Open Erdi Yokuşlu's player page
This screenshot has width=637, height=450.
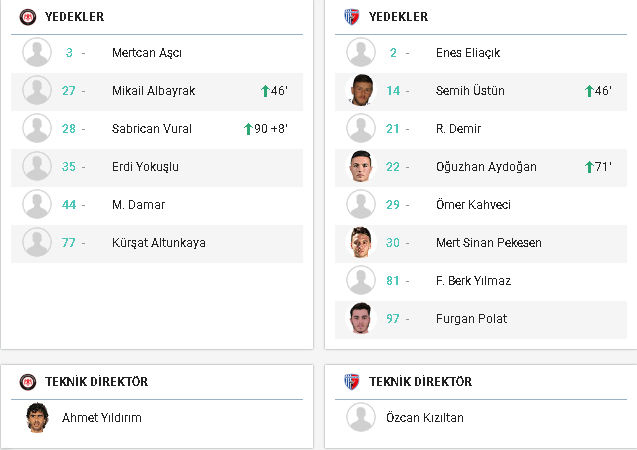[x=145, y=167]
